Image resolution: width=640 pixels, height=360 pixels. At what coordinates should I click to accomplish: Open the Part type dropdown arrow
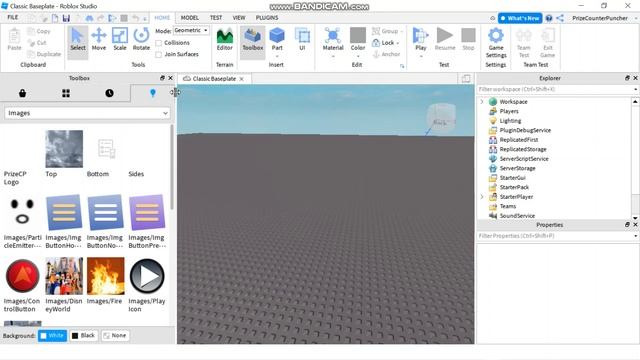[277, 56]
